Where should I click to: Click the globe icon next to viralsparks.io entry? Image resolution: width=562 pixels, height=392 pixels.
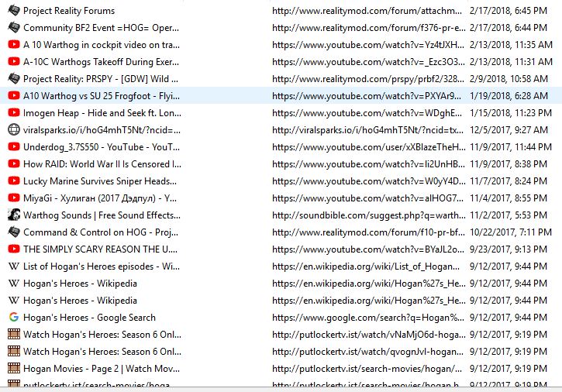[13, 130]
